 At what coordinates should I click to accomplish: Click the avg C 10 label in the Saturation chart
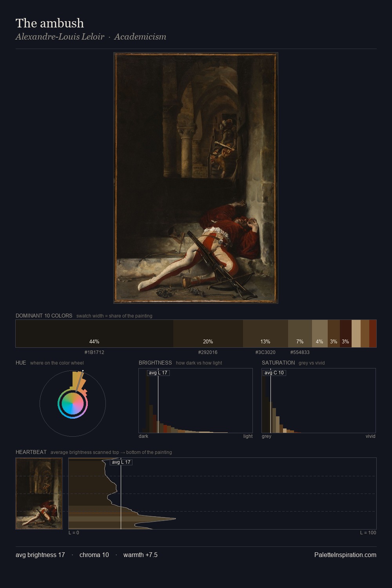click(x=274, y=373)
